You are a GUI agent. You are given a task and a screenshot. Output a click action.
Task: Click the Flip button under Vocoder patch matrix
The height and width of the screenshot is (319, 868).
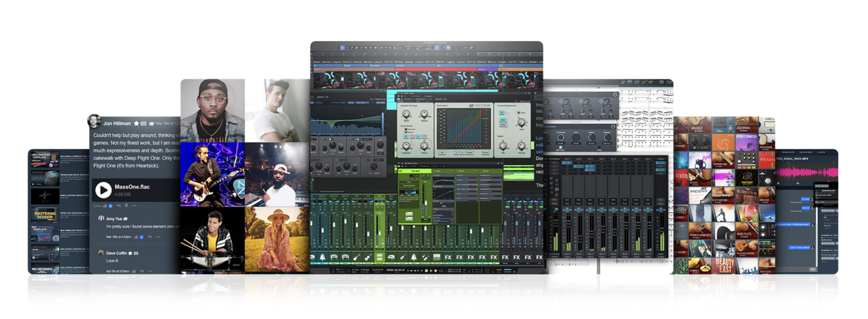[442, 153]
